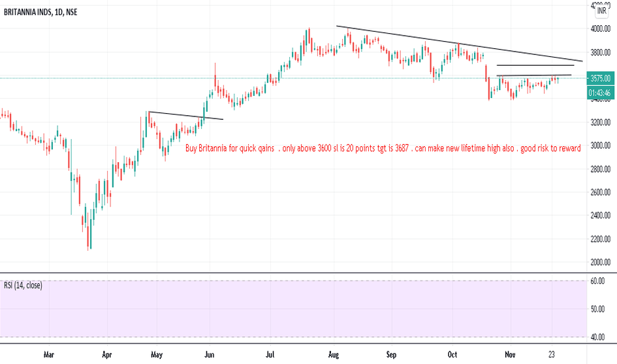Click the Sep label on time axis
Viewport: 617px width, 364px height.
point(391,355)
